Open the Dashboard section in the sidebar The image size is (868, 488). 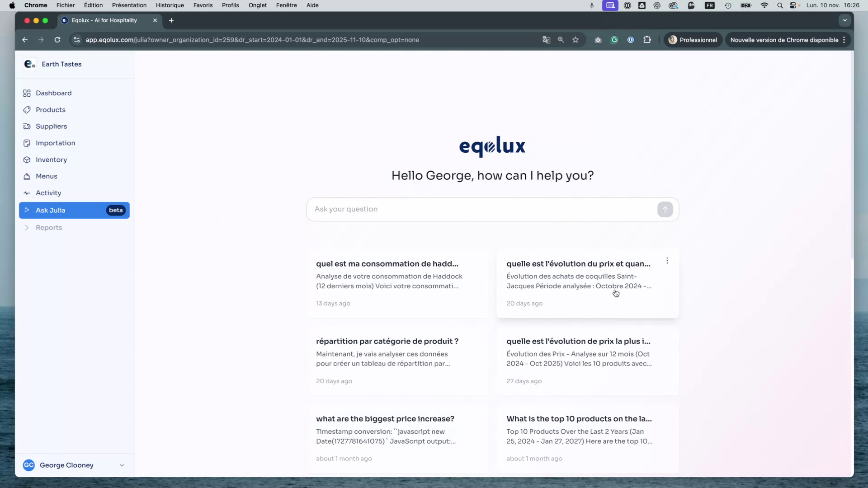53,93
